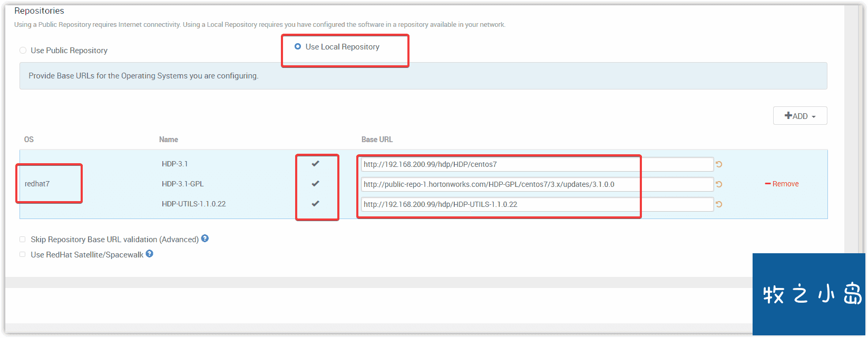Click the HDP-UTILS-1.1.0.22 Base URL input field
The height and width of the screenshot is (338, 868).
click(x=537, y=204)
